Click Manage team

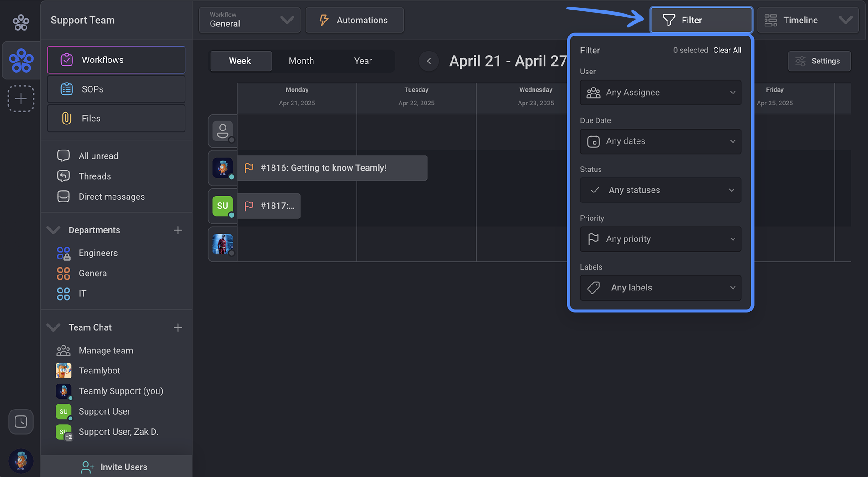coord(105,350)
